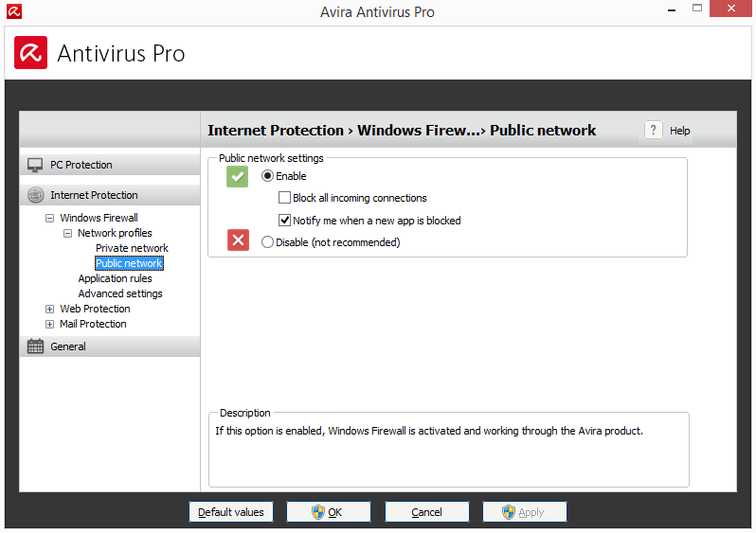This screenshot has width=756, height=533.
Task: Expand the Web Protection tree node
Action: 50,309
